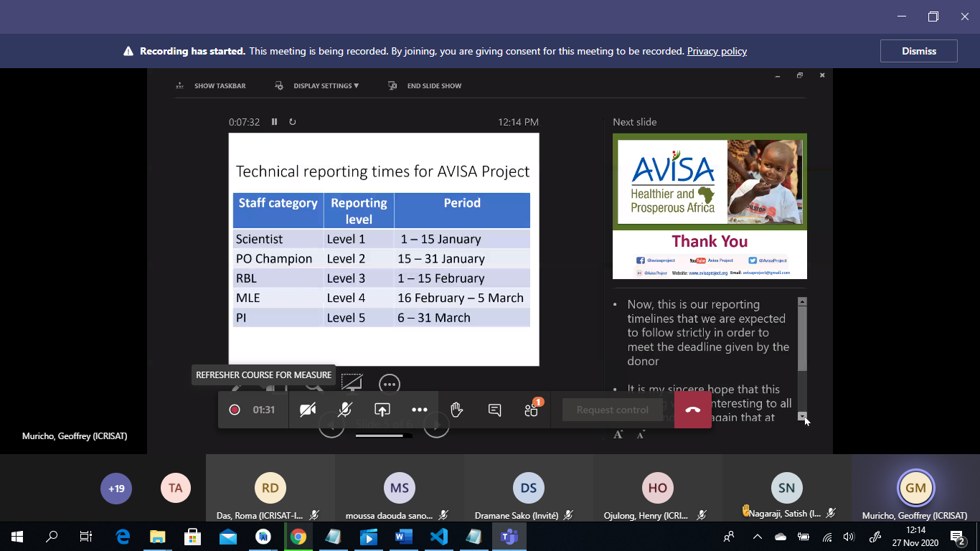This screenshot has height=551, width=980.
Task: Select Das, Roma participant tile
Action: click(270, 488)
